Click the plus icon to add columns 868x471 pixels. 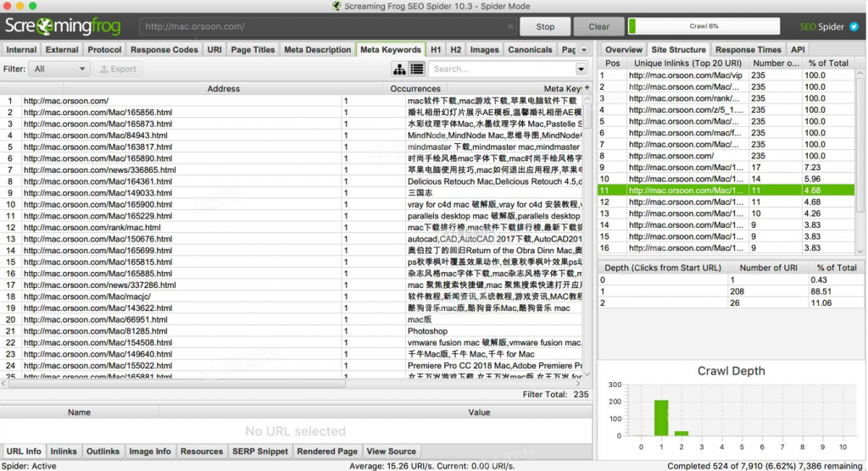coord(587,88)
